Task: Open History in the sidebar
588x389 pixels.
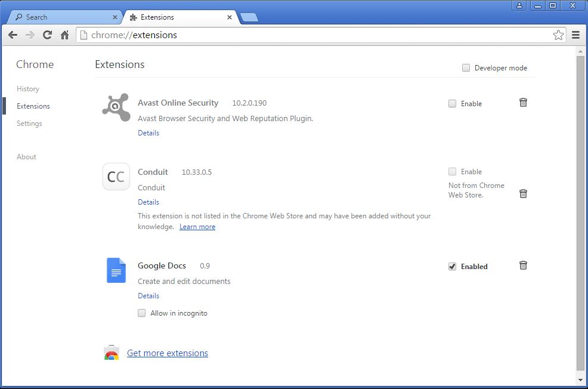Action: pyautogui.click(x=28, y=89)
